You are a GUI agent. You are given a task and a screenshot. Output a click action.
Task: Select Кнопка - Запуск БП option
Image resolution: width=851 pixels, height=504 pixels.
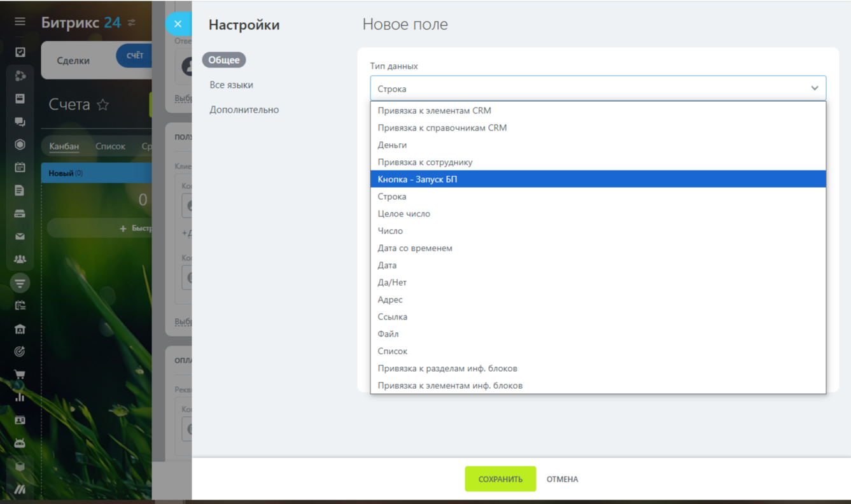417,179
